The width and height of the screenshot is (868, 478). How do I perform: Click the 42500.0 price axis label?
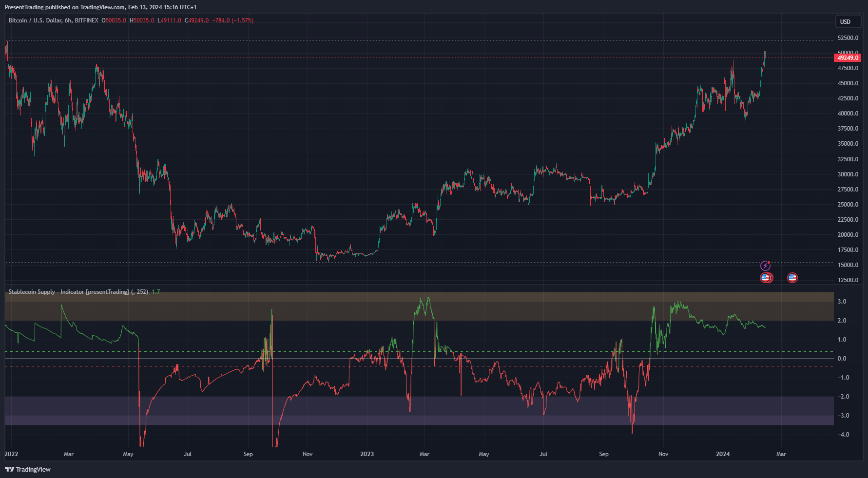coord(848,98)
